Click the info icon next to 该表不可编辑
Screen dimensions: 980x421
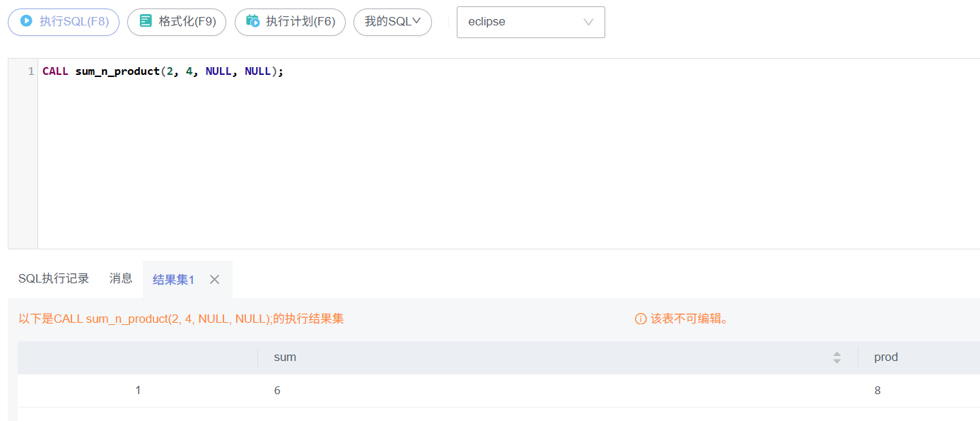tap(641, 319)
